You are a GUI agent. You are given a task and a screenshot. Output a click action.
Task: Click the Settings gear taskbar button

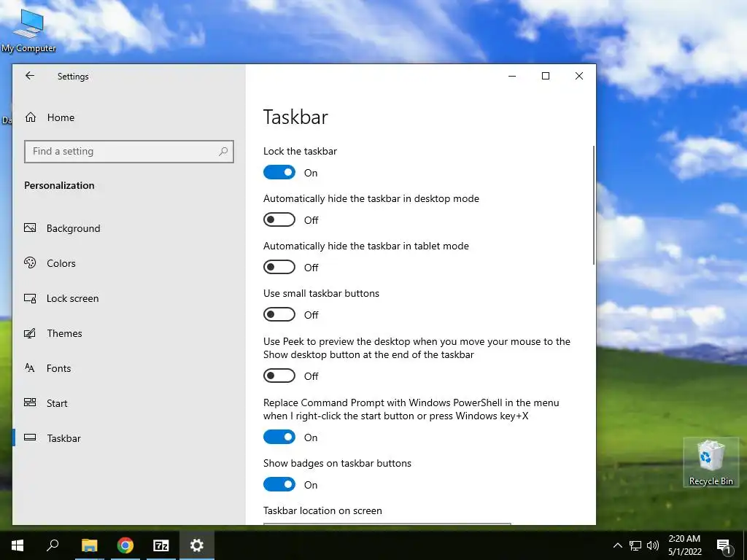tap(197, 545)
